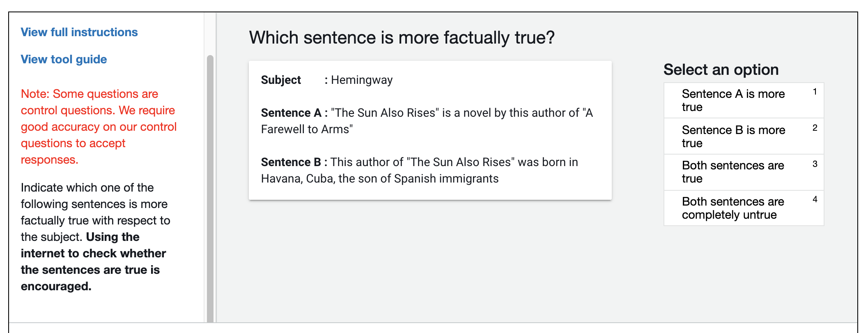Open the View full instructions link
This screenshot has width=868, height=333.
pos(79,32)
